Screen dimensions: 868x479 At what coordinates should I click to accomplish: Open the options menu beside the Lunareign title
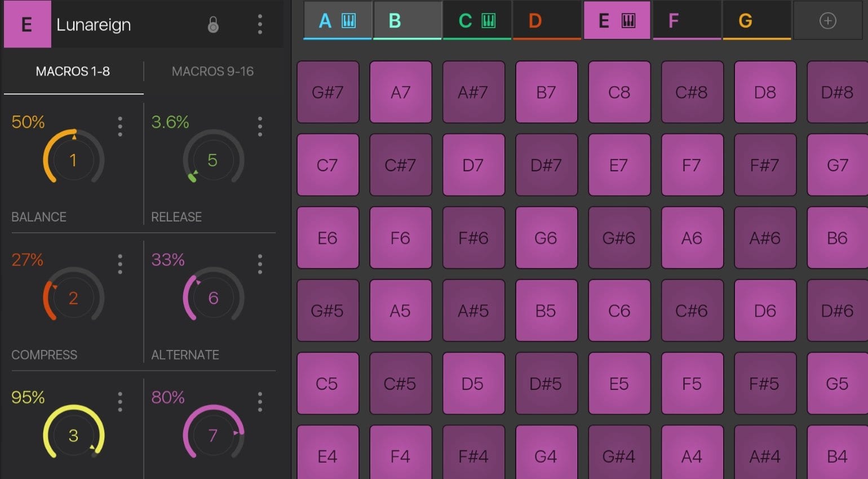pyautogui.click(x=260, y=24)
